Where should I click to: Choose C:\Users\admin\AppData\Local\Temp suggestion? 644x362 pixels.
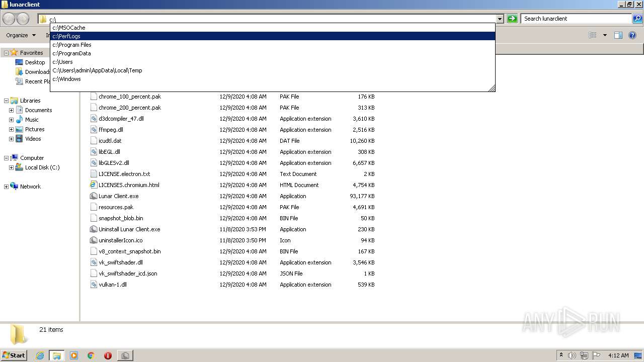(x=272, y=70)
